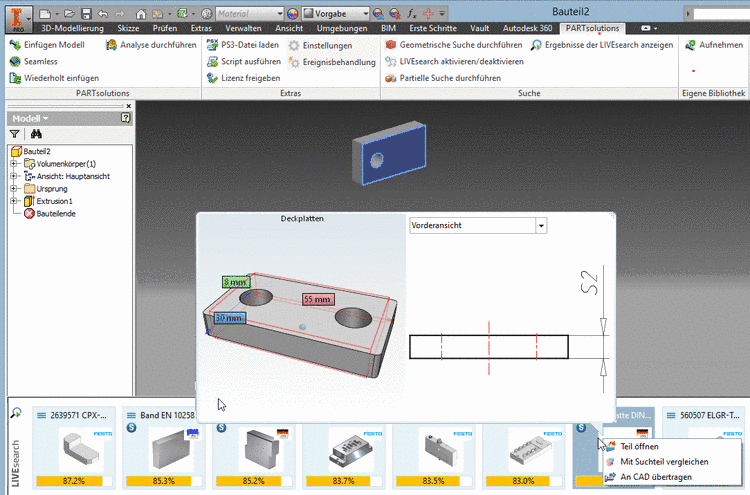Image resolution: width=750 pixels, height=495 pixels.
Task: Click the 83.5% match bar
Action: coord(433,481)
